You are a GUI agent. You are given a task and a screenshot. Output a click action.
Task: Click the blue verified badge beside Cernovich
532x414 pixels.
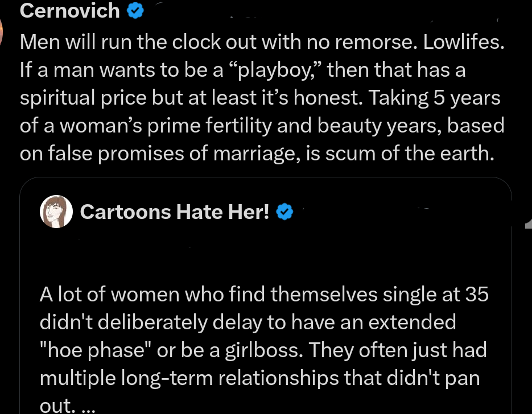(135, 11)
